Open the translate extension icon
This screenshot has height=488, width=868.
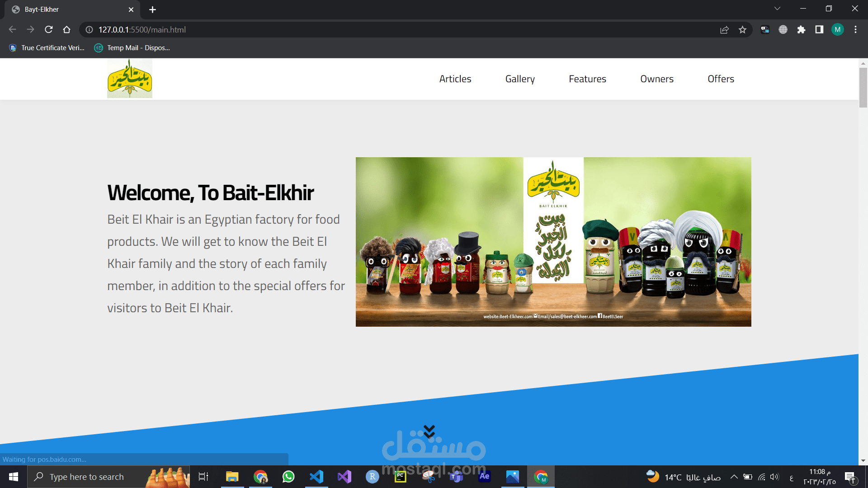pyautogui.click(x=765, y=29)
